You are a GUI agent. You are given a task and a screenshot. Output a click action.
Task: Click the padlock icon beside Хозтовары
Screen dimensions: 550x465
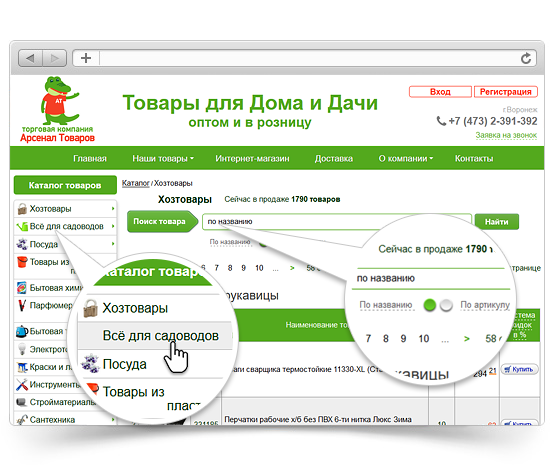tap(22, 209)
